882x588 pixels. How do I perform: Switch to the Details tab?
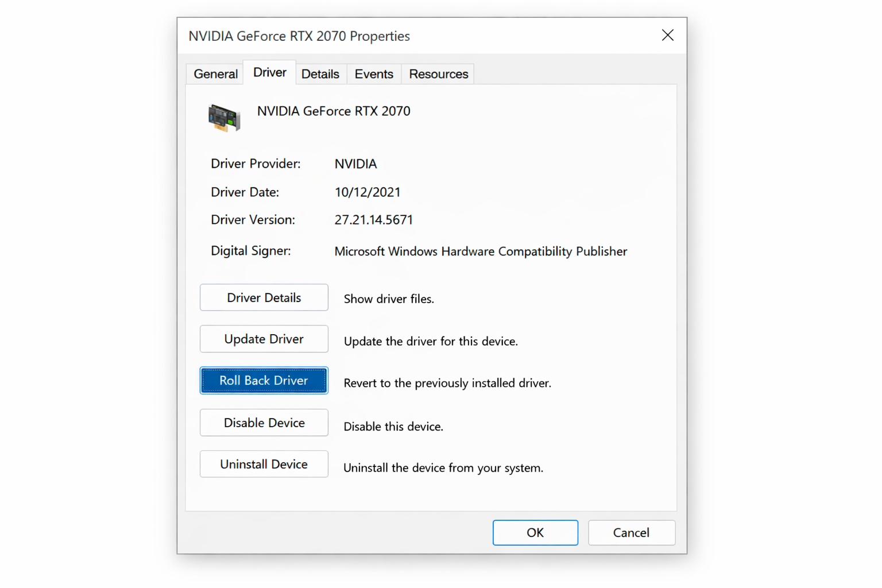320,73
